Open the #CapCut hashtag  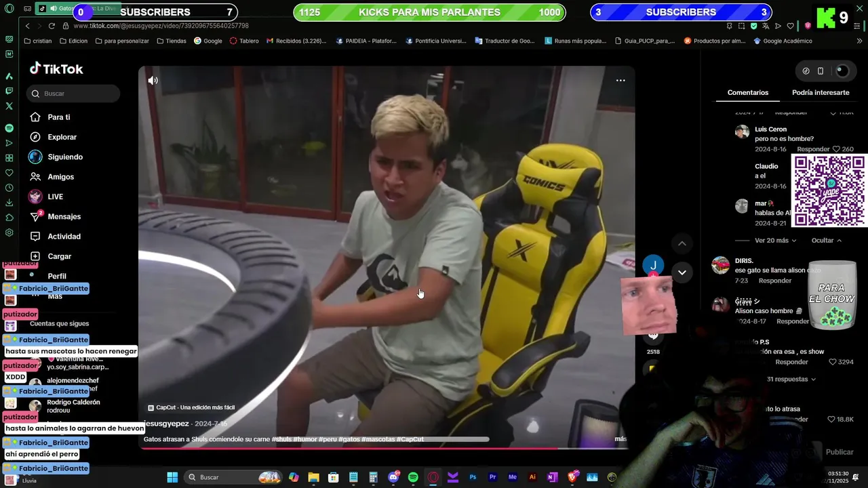click(x=410, y=439)
